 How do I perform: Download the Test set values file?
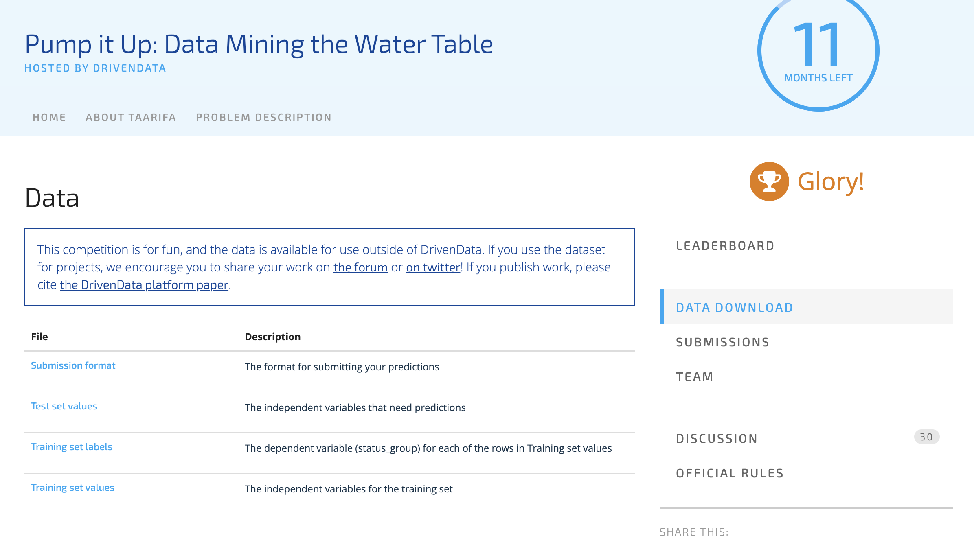point(64,406)
